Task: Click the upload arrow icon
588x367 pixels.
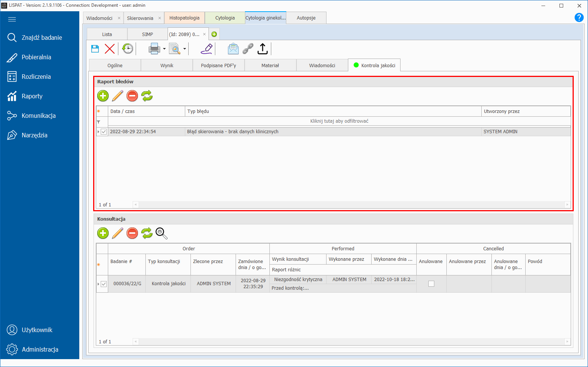Action: [x=263, y=49]
